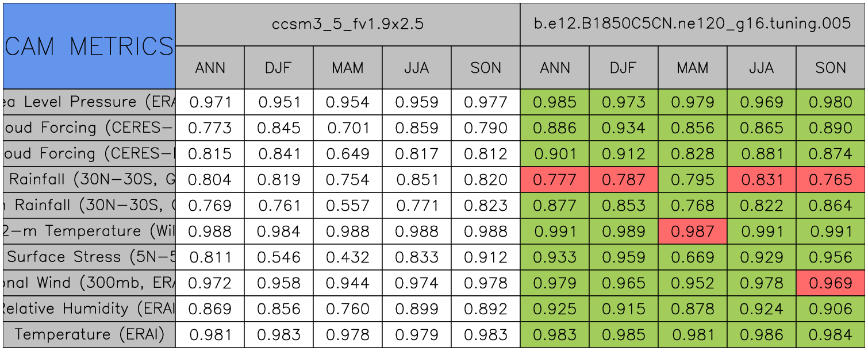Image resolution: width=868 pixels, height=351 pixels.
Task: Select the 0.432 Surface Stress value
Action: 347,257
